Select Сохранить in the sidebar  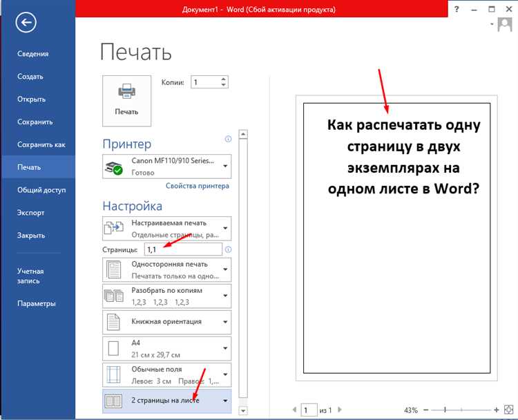(x=35, y=122)
